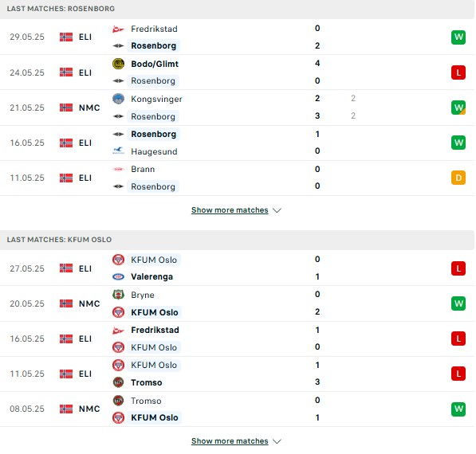Click the Bodo/Glimt yellow club crest
The width and height of the screenshot is (476, 454).
[118, 64]
